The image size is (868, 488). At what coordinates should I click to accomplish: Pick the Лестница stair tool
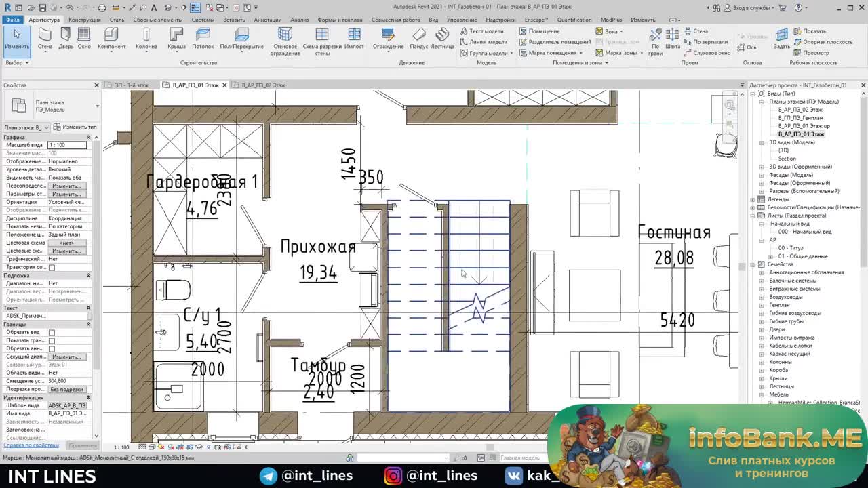442,39
